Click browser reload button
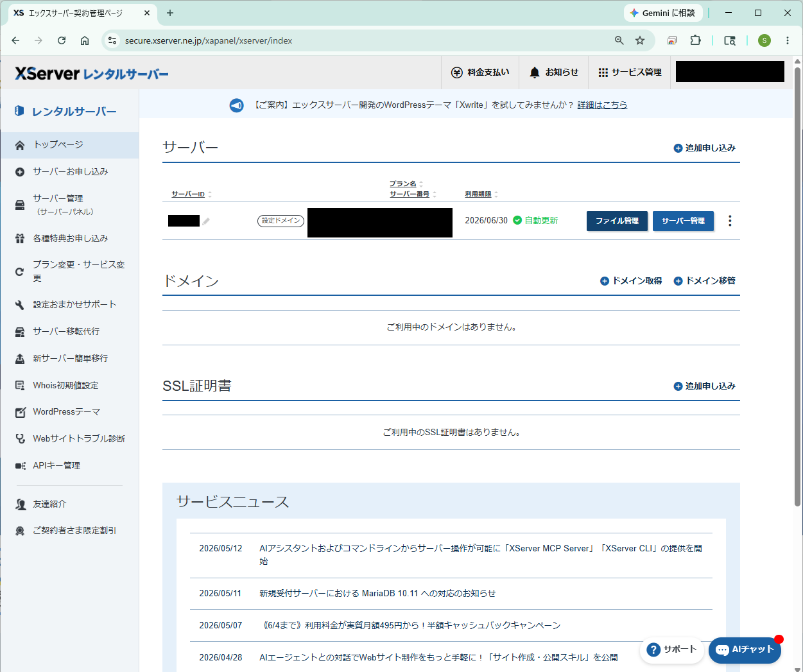Screen dimensions: 803x672 click(62, 40)
